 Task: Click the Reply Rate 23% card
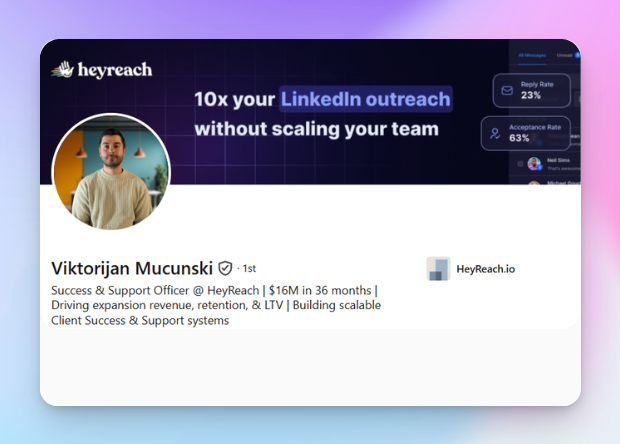tap(531, 91)
